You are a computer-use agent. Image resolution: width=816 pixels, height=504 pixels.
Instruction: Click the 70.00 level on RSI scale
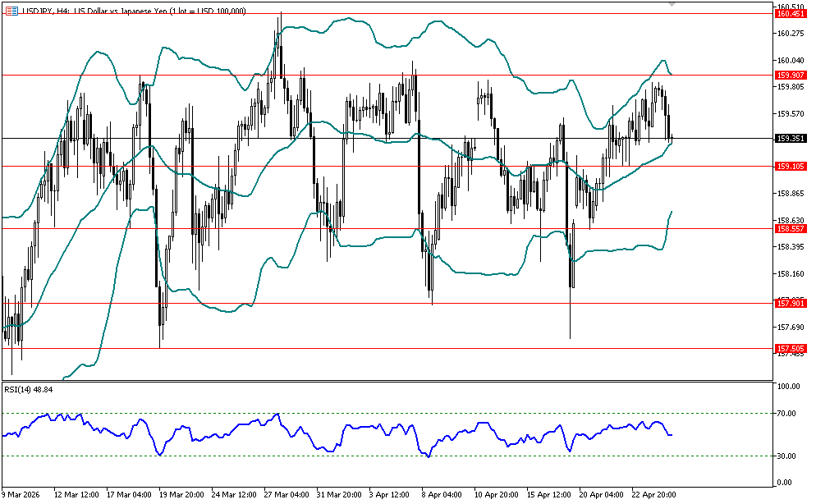(x=786, y=414)
